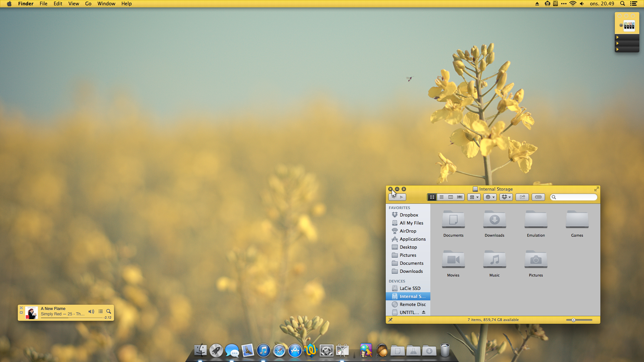Expand the bottom triangle row in the widget
Image resolution: width=644 pixels, height=362 pixels.
pos(618,49)
